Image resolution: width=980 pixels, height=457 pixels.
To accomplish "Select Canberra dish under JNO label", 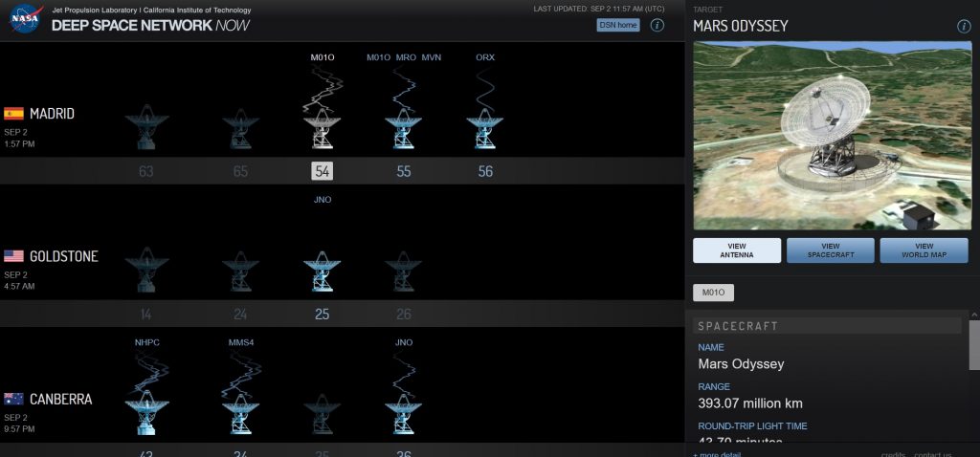I will pos(404,414).
